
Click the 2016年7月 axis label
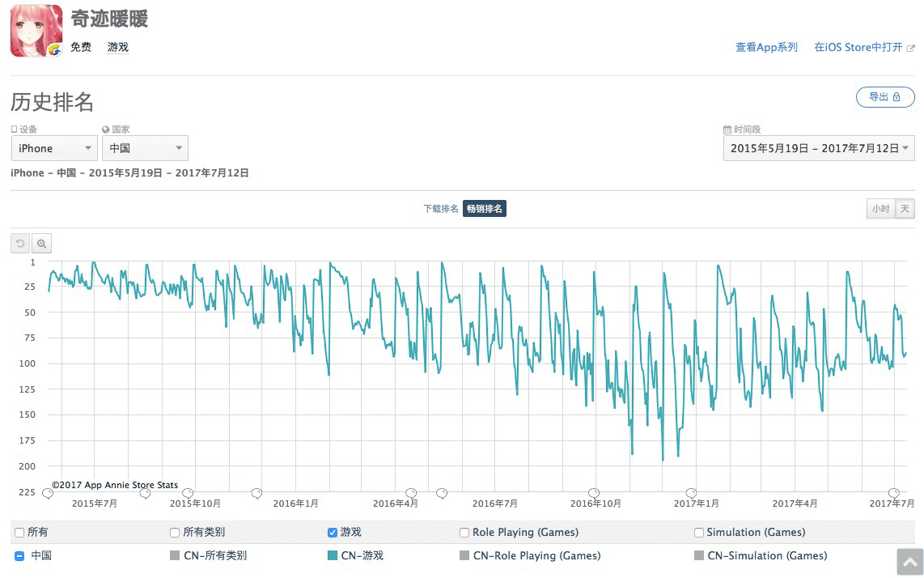coord(495,504)
